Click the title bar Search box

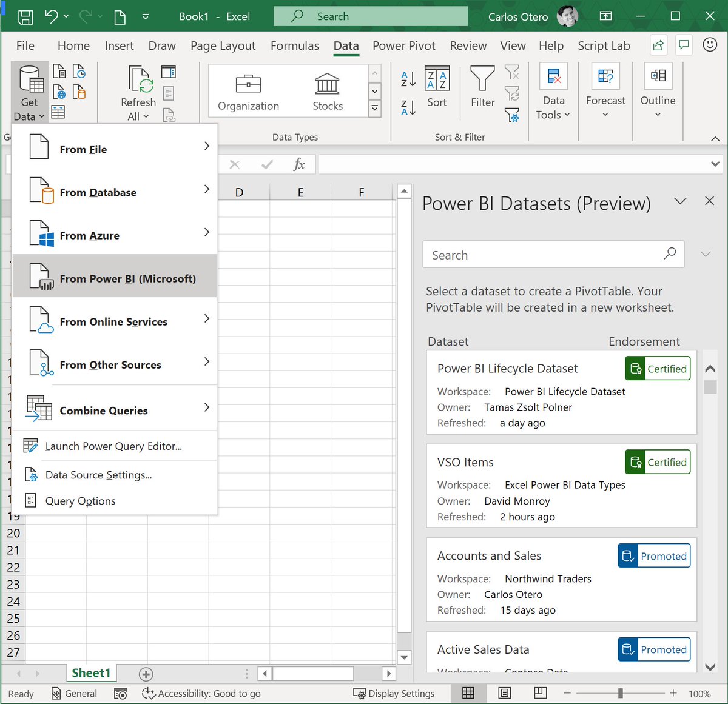371,16
